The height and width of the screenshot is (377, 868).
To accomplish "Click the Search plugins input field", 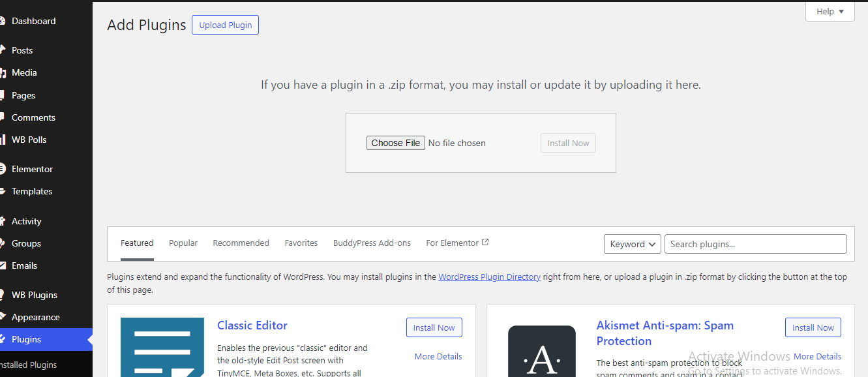I will coord(755,244).
